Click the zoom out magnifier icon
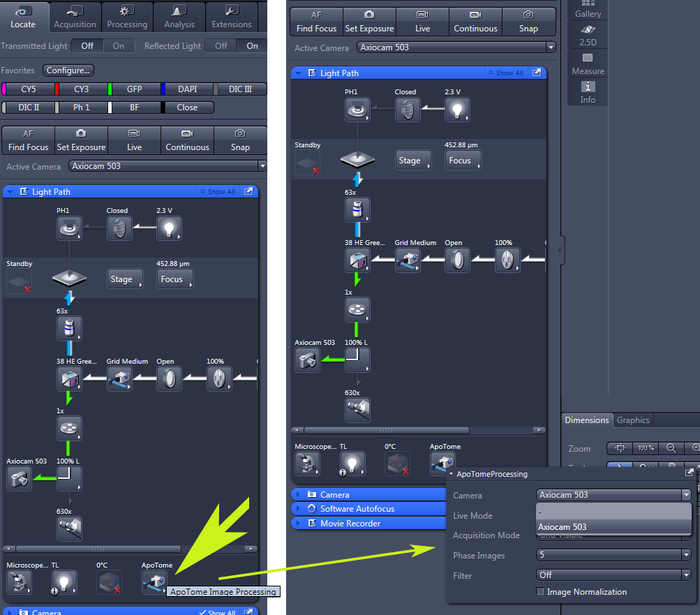Screen dimensions: 700x615 point(671,448)
